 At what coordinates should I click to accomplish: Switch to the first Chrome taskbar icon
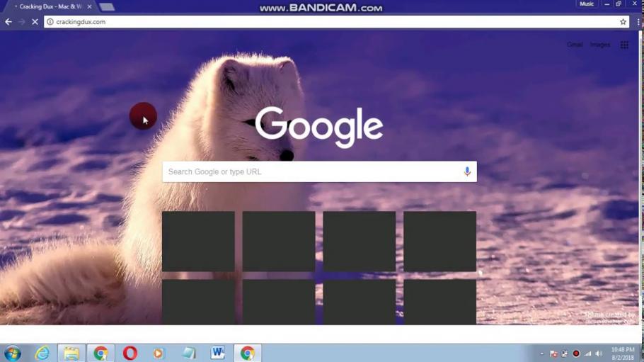click(100, 353)
